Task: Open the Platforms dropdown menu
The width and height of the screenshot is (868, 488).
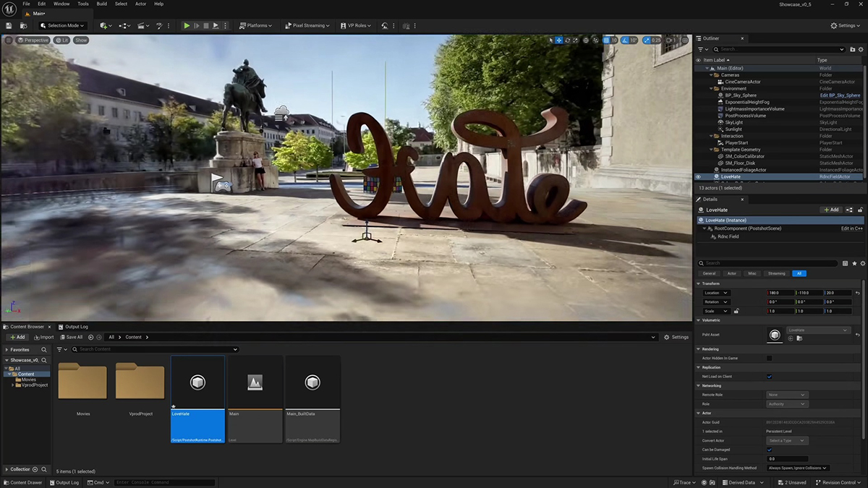Action: (x=256, y=25)
